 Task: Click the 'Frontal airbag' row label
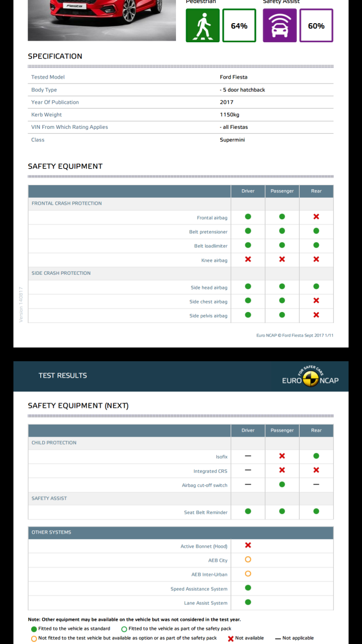pos(212,218)
